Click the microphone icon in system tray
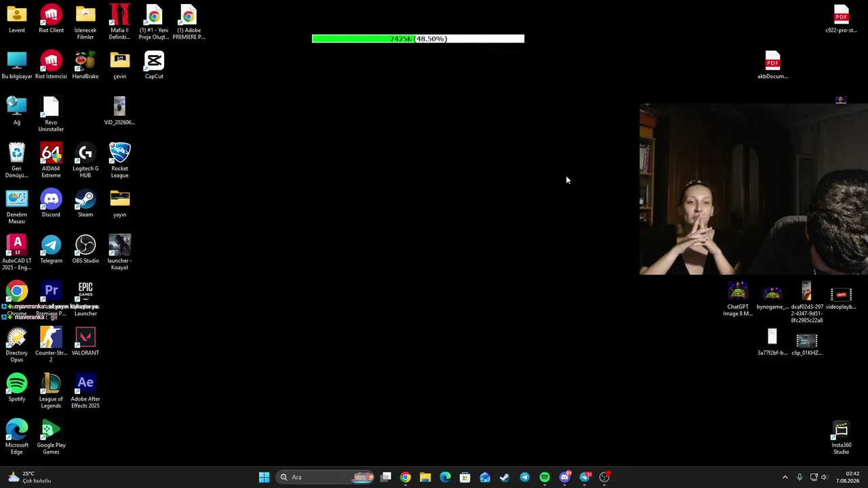This screenshot has height=488, width=868. point(800,477)
